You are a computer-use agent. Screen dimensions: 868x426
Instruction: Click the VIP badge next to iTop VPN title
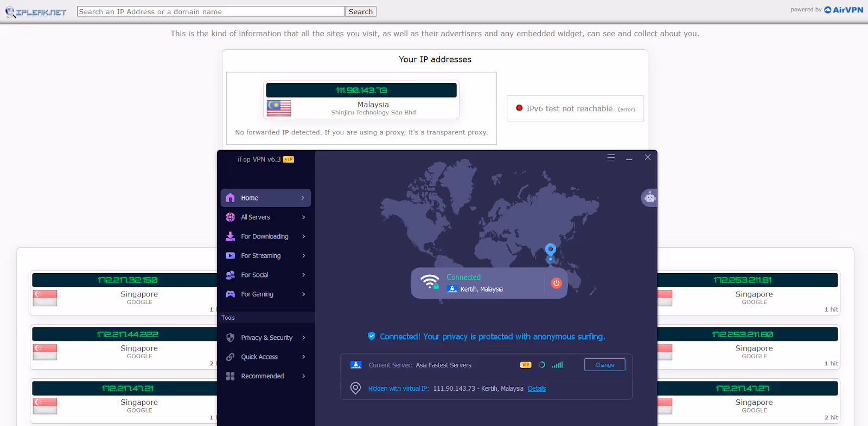pos(289,159)
